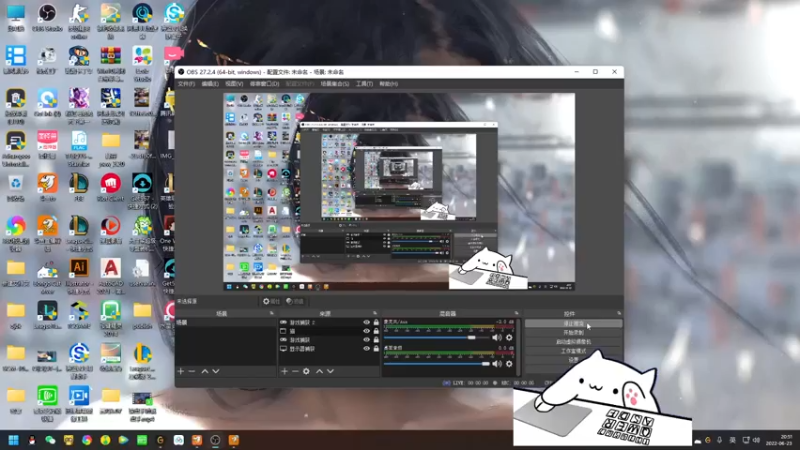Screen dimensions: 800x450
Task: Open the View (V) menu
Action: 234,84
